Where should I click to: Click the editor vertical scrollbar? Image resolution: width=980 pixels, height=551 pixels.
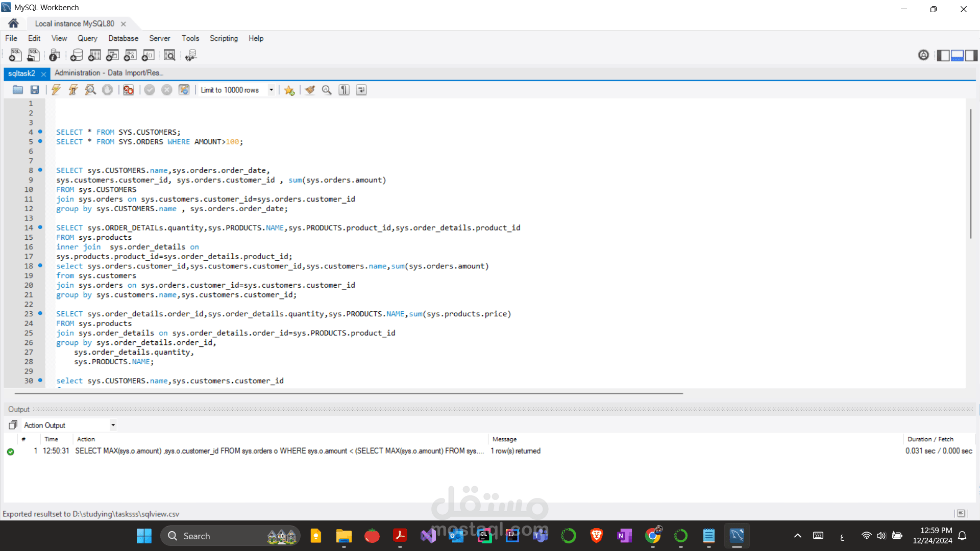[970, 173]
